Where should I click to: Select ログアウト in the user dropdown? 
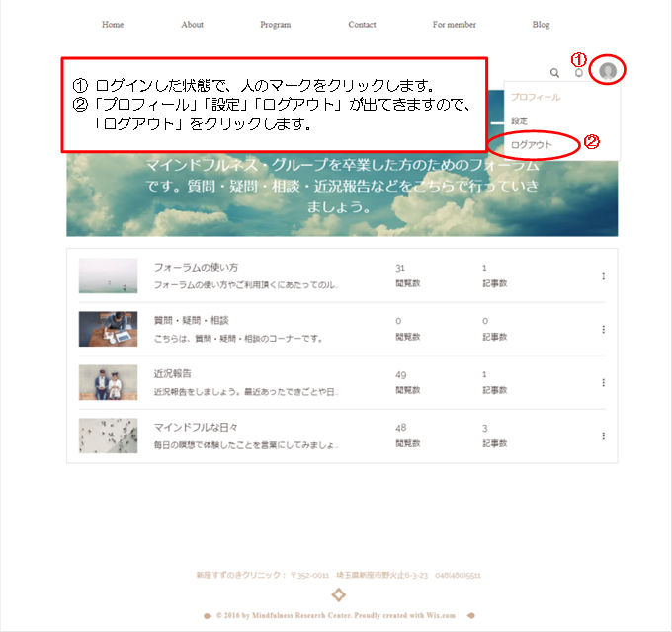click(x=532, y=145)
